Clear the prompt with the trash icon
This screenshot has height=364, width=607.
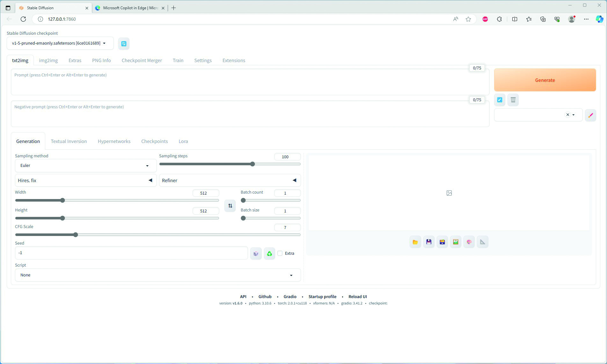(513, 100)
